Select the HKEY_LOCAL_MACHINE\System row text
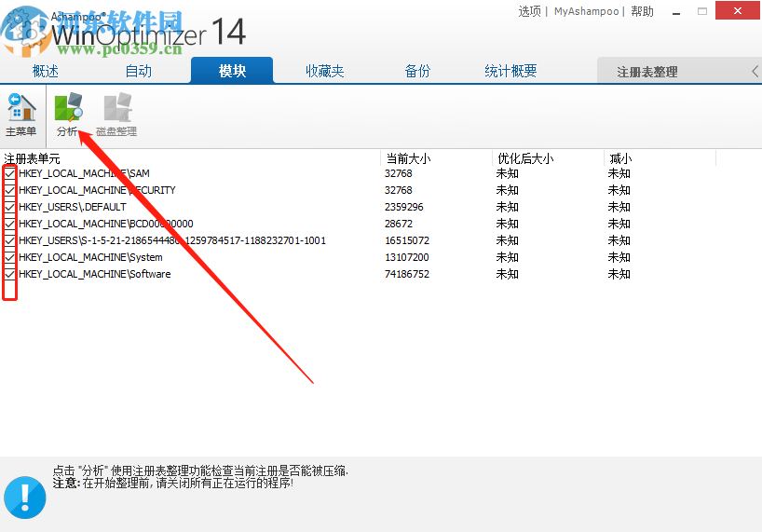 pos(91,257)
